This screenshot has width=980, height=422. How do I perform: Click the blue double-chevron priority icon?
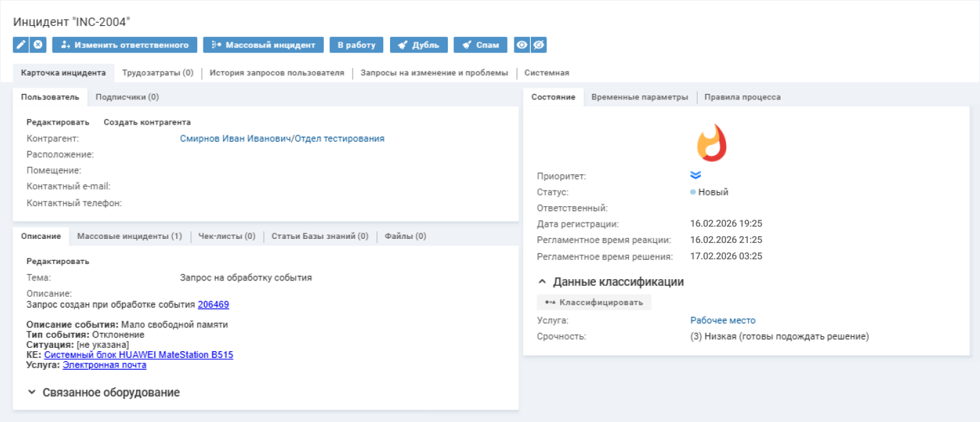click(x=696, y=176)
